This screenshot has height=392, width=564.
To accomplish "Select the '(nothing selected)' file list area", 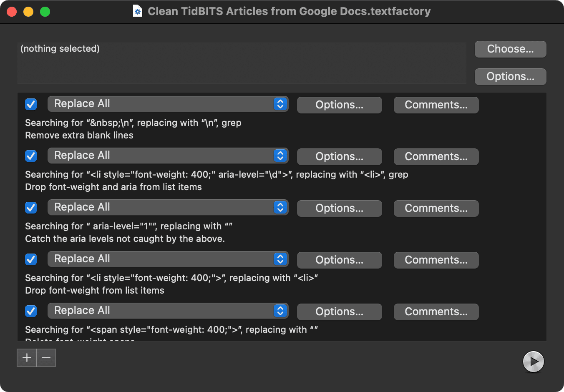I will coord(242,63).
